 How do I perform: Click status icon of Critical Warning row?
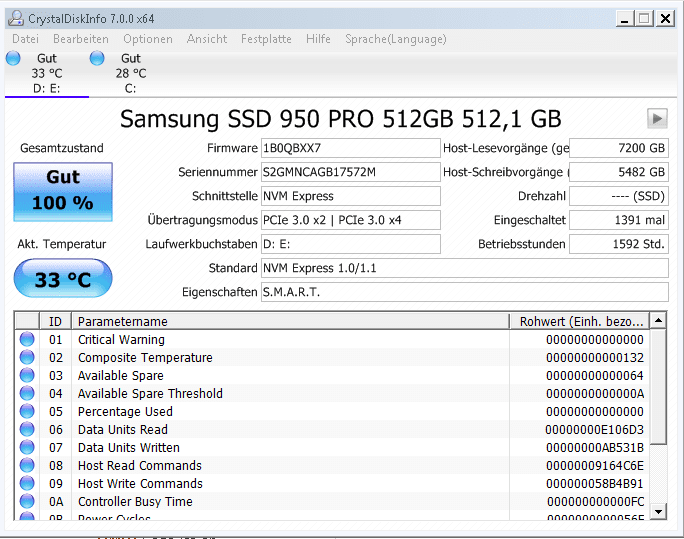(x=27, y=339)
